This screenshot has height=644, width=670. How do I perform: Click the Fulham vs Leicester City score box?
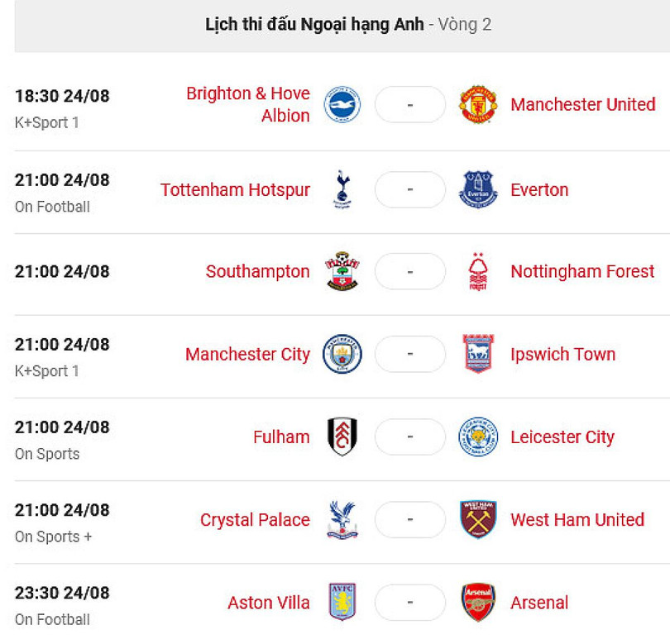point(410,437)
